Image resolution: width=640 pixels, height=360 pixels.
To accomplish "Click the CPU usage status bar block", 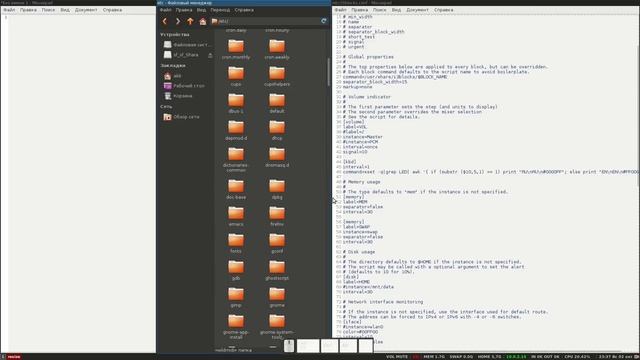I will (577, 357).
